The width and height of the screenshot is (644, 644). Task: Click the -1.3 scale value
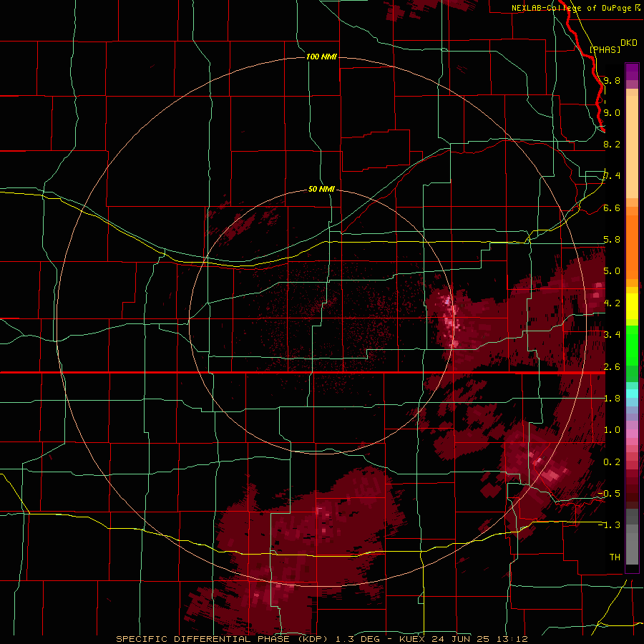coord(609,525)
